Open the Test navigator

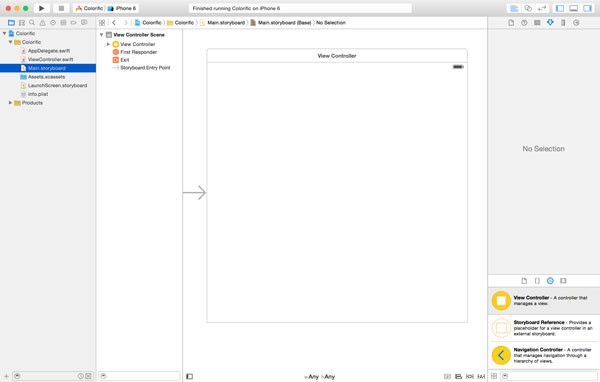point(53,23)
